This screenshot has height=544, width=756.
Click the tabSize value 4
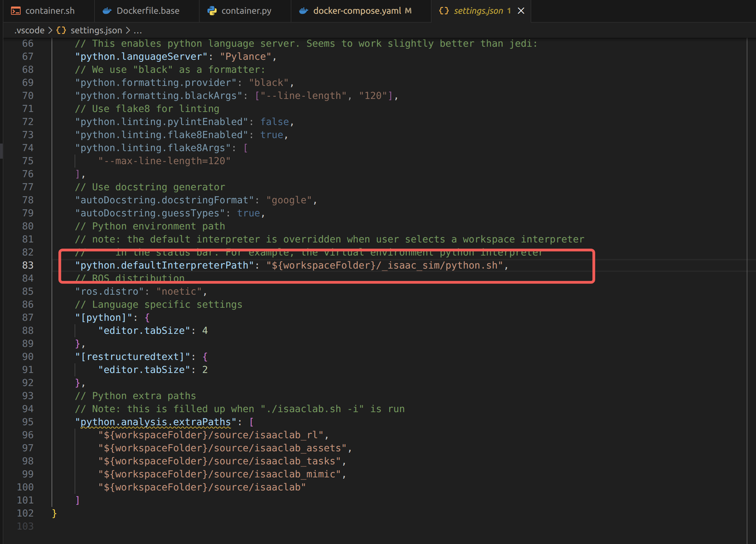pos(205,330)
